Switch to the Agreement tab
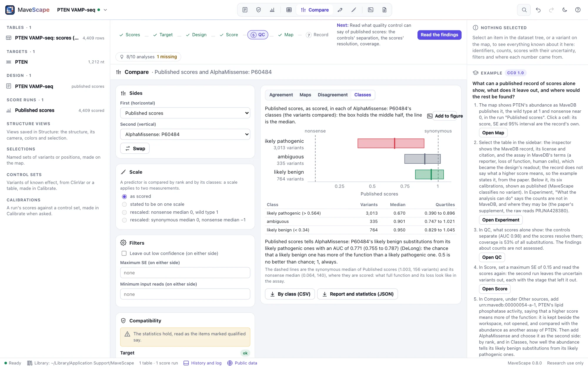588x368 pixels. click(x=281, y=95)
